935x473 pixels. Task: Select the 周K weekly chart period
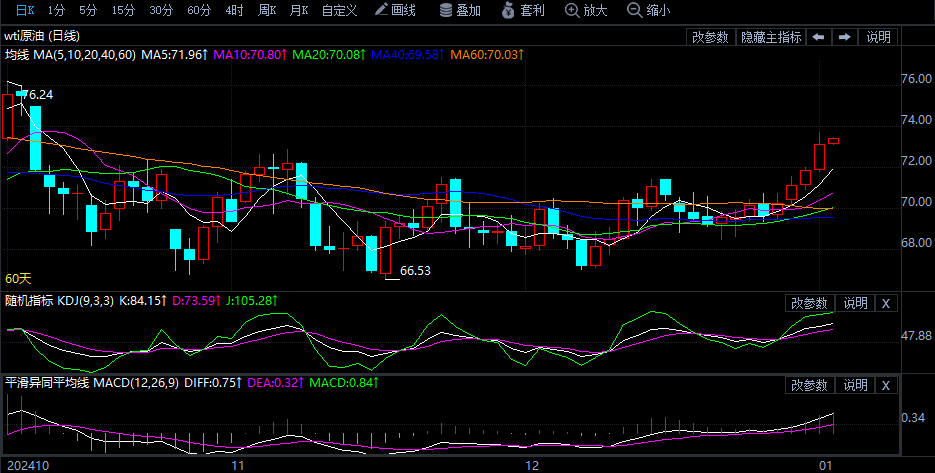266,10
